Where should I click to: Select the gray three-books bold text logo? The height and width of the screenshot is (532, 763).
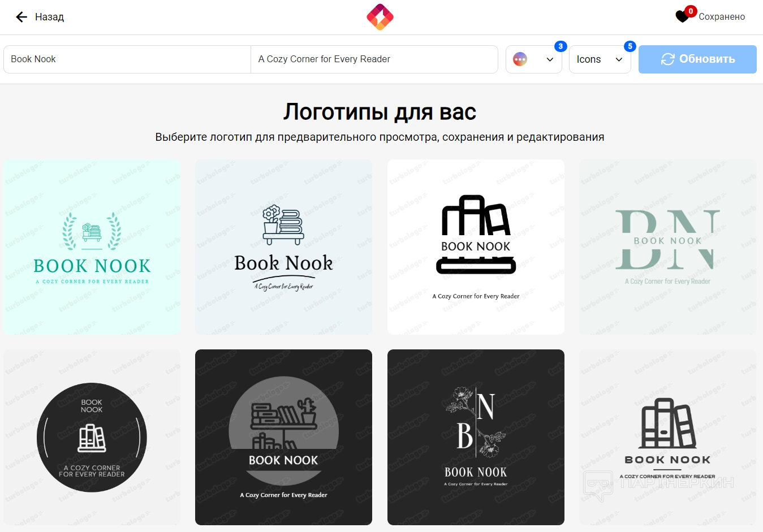pyautogui.click(x=667, y=437)
